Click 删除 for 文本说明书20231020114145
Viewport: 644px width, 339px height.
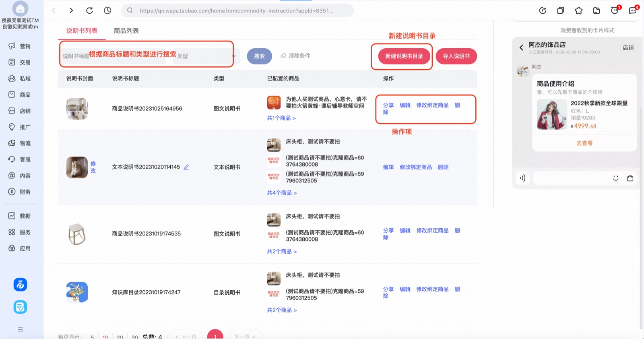point(443,167)
